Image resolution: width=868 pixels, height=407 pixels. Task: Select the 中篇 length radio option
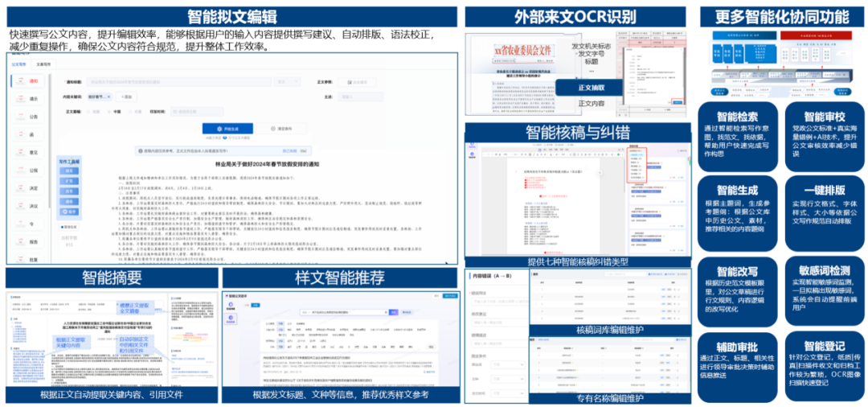point(115,111)
